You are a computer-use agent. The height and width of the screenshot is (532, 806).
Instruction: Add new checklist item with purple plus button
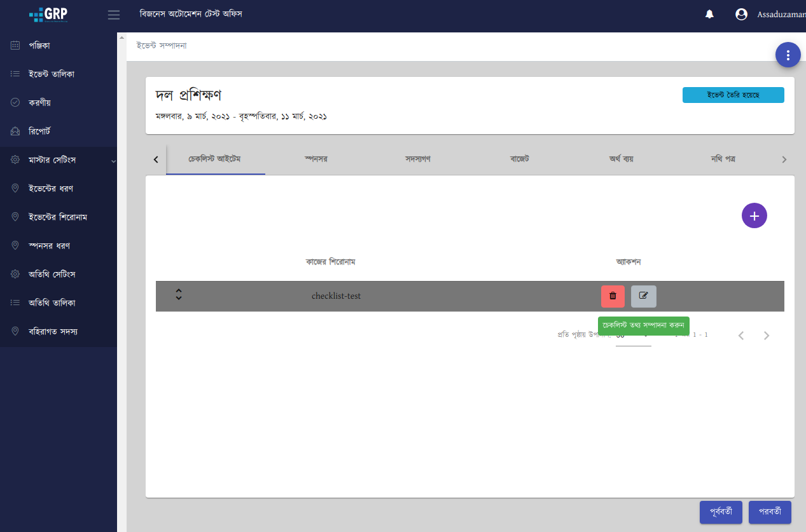coord(754,215)
